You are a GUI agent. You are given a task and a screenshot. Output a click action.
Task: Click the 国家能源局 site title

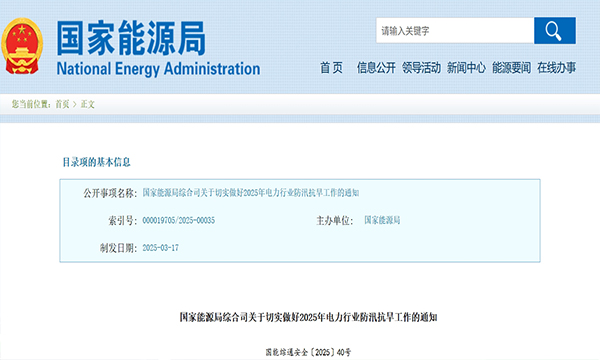pos(131,38)
